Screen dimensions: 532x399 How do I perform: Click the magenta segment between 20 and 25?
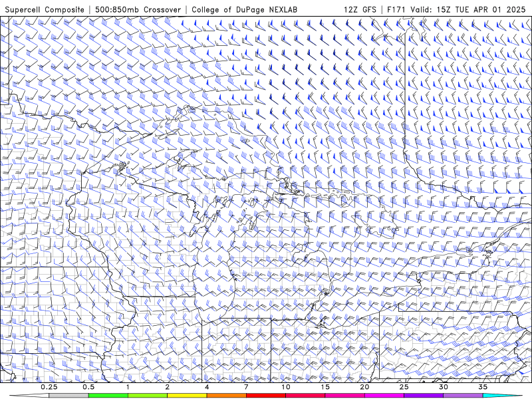(384, 396)
